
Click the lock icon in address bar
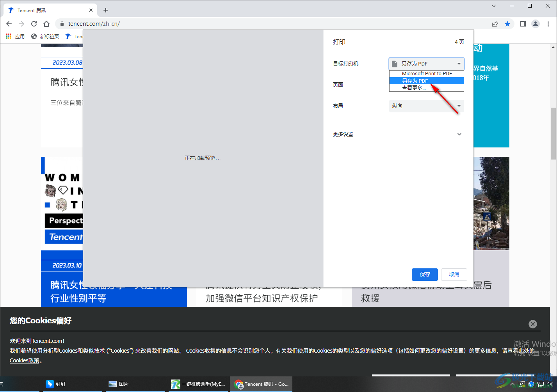[62, 24]
